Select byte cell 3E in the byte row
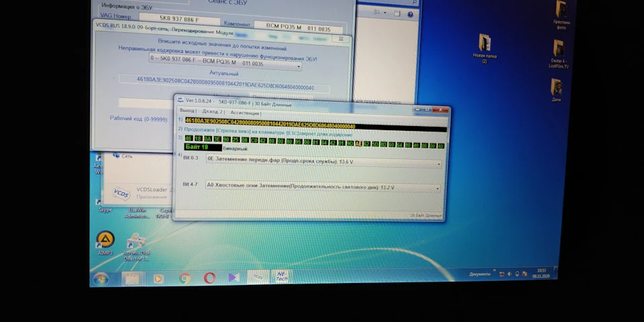644x322 pixels. (x=217, y=140)
